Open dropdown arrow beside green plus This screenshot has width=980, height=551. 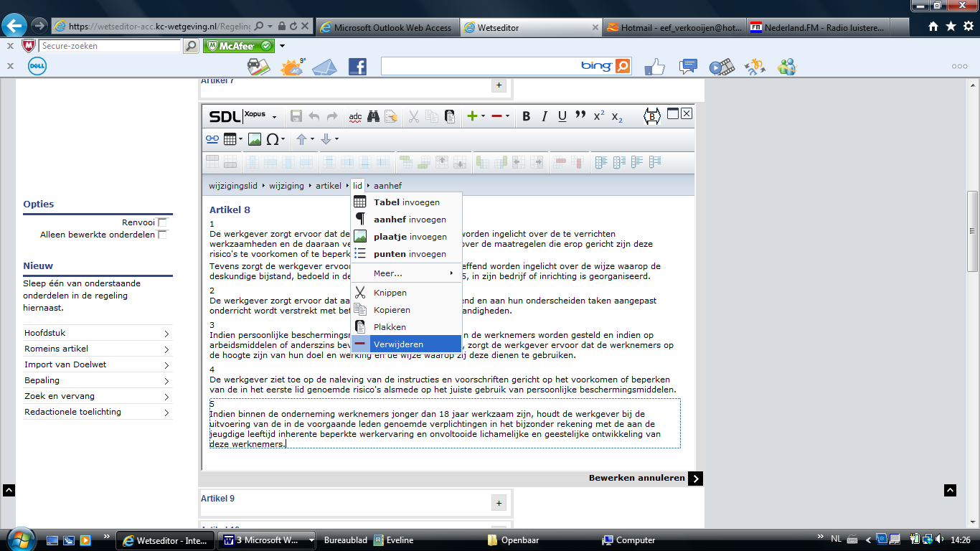pyautogui.click(x=484, y=116)
